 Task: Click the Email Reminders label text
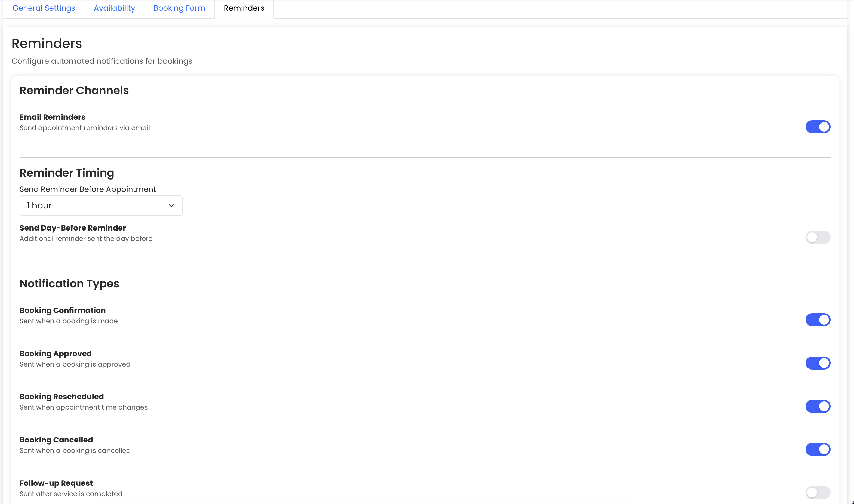52,117
